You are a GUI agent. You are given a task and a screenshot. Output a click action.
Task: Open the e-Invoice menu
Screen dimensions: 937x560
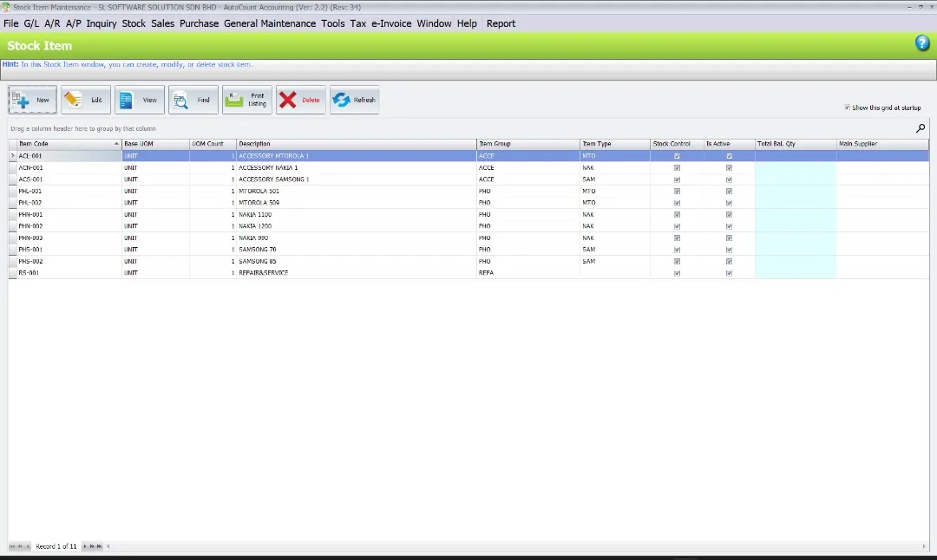pos(392,23)
